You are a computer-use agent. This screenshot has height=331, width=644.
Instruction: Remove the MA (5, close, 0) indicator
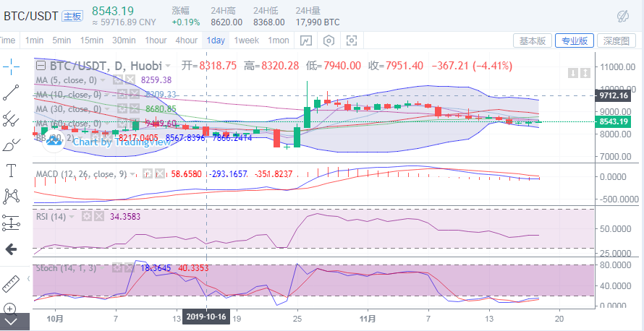tap(130, 80)
